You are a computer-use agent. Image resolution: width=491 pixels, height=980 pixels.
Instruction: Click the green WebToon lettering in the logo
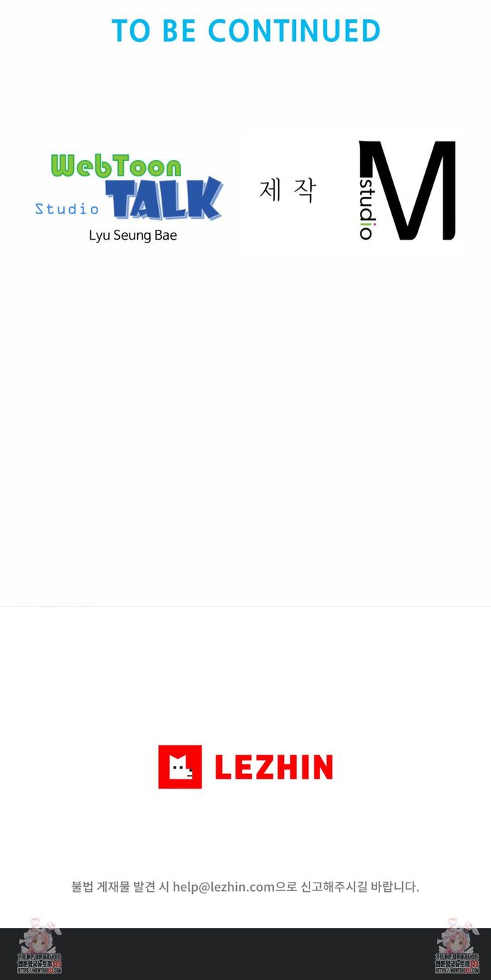[116, 166]
